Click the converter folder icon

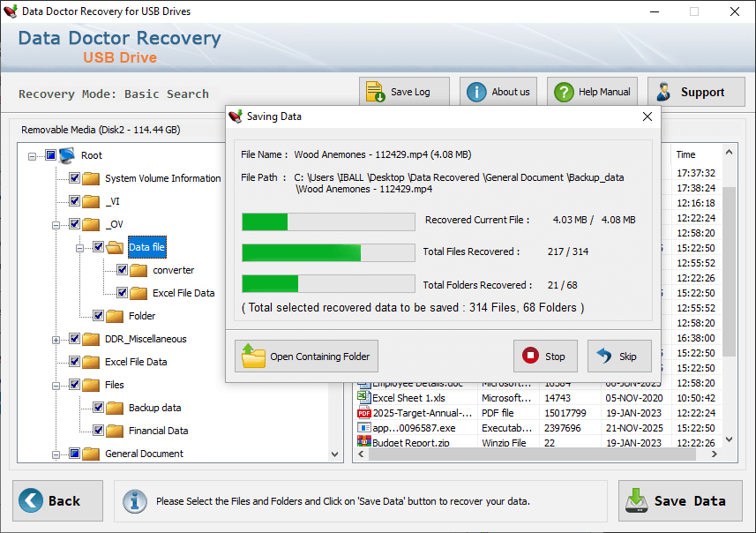(138, 270)
